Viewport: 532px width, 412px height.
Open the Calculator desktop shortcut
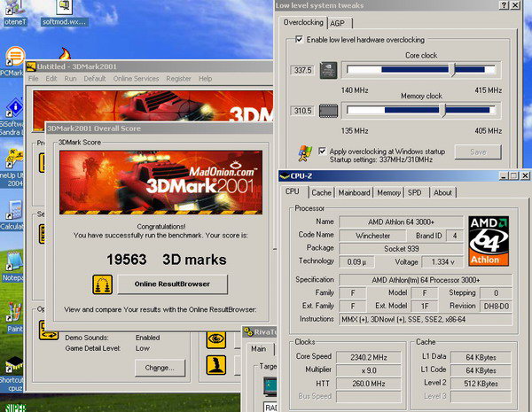[12, 215]
